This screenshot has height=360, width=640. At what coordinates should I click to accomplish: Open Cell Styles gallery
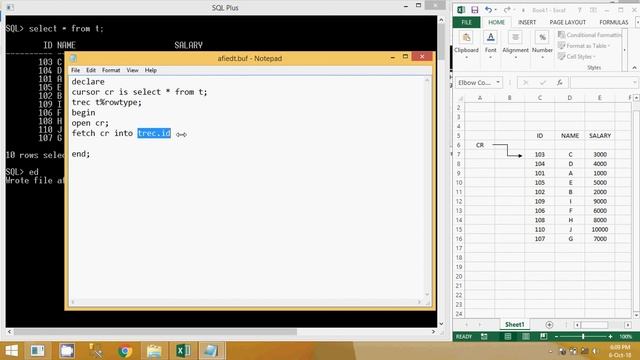click(577, 56)
